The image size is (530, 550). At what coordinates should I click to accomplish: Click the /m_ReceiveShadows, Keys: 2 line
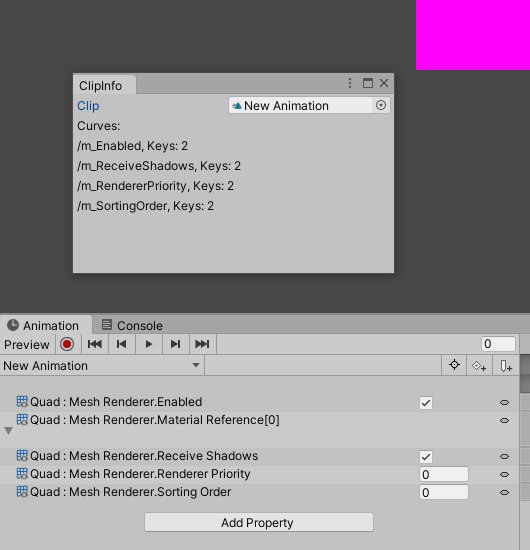coord(159,166)
